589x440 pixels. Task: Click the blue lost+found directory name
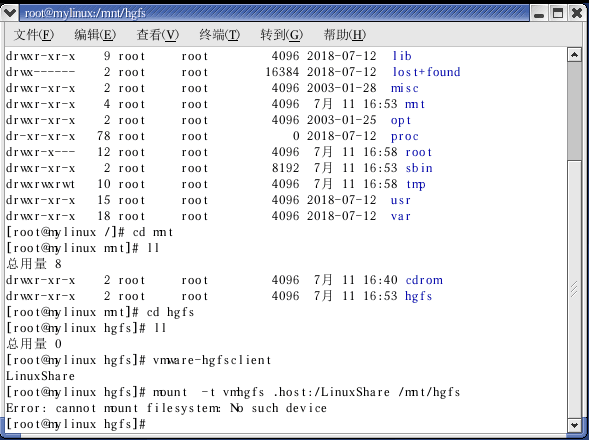(426, 72)
